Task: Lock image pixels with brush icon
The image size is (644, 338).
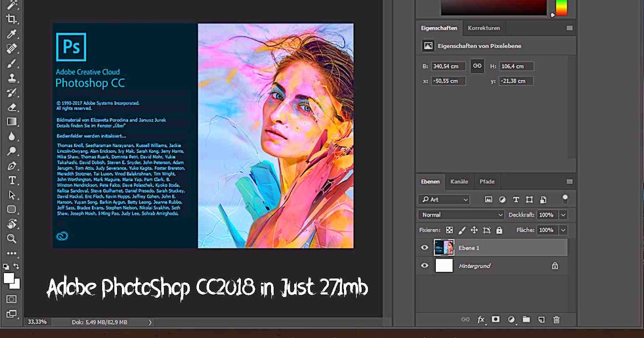Action: 462,230
